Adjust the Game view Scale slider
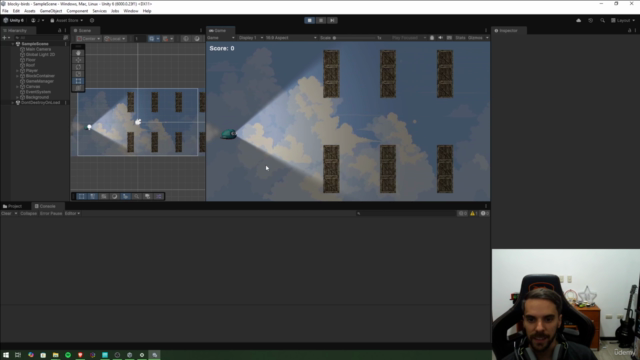This screenshot has width=640, height=360. [354, 38]
